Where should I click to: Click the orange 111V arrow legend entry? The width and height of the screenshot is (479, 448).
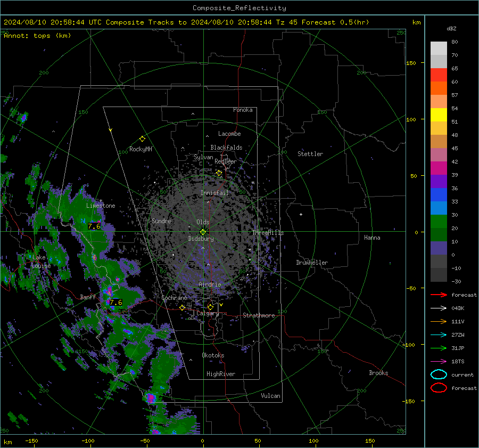[x=439, y=321]
